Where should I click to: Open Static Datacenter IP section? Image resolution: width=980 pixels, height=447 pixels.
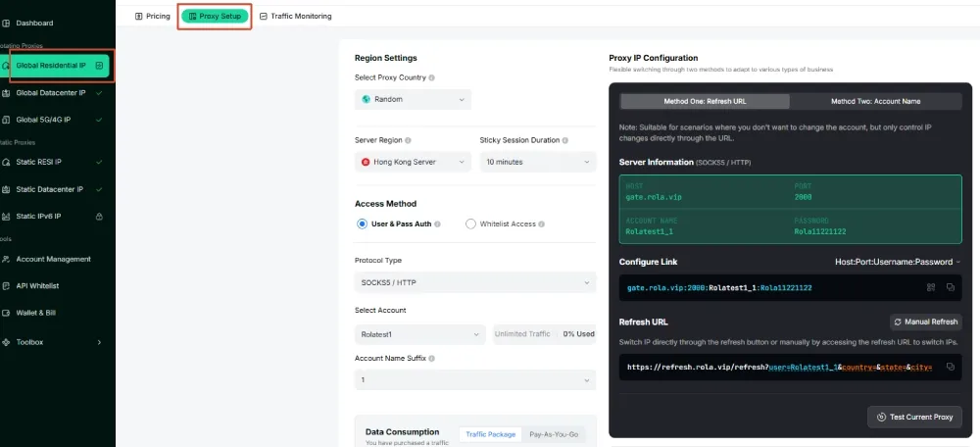click(51, 189)
